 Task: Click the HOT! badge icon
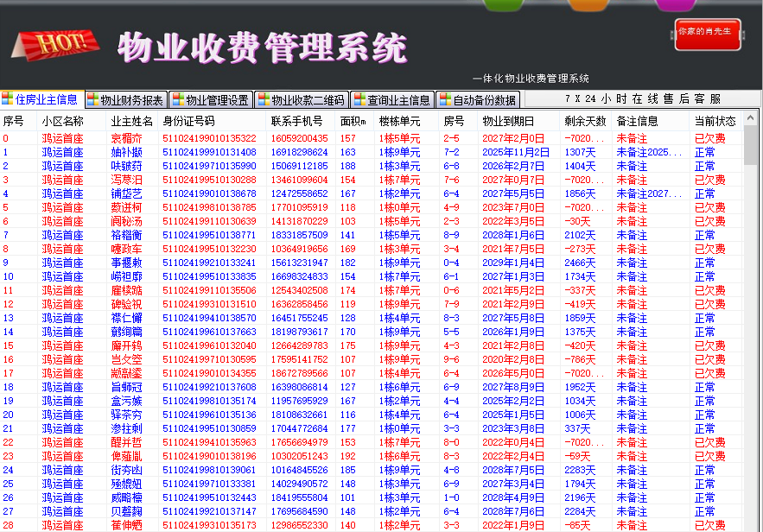click(x=60, y=42)
